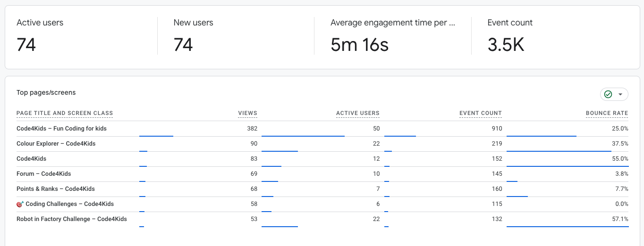Viewport: 644px width, 246px height.
Task: Click the 382 views value in first row
Action: tap(252, 129)
